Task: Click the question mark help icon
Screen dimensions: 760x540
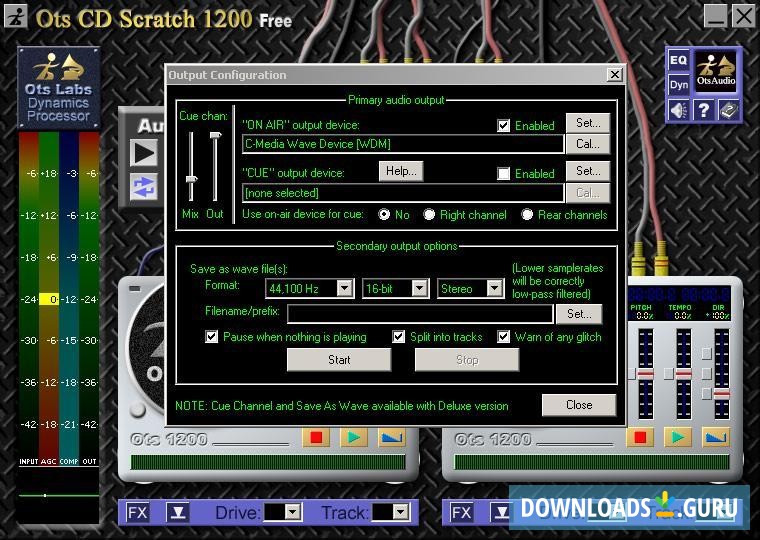Action: pyautogui.click(x=703, y=110)
